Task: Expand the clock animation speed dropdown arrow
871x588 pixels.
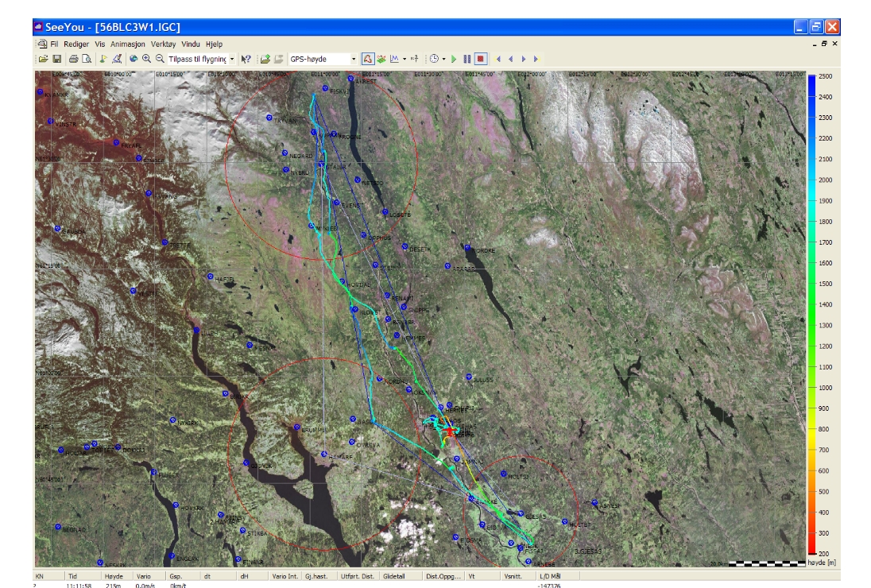Action: click(445, 59)
